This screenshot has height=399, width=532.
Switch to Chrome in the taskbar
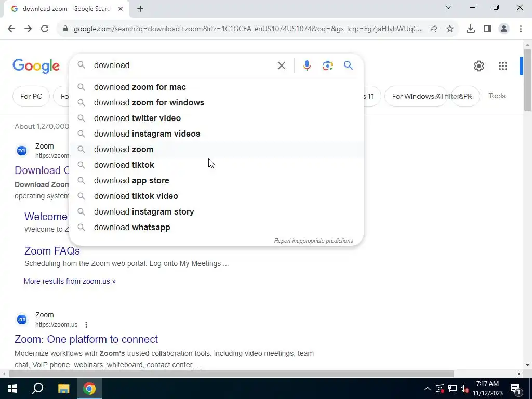coord(89,389)
